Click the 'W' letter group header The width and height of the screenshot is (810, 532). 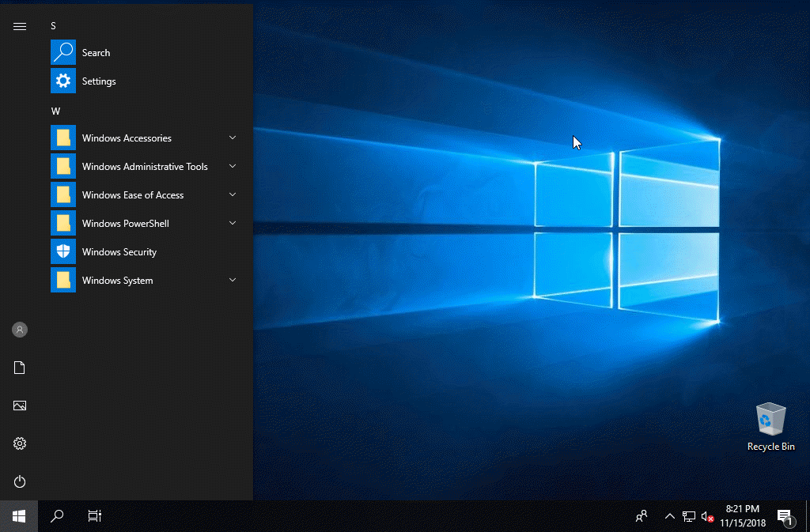tap(55, 111)
